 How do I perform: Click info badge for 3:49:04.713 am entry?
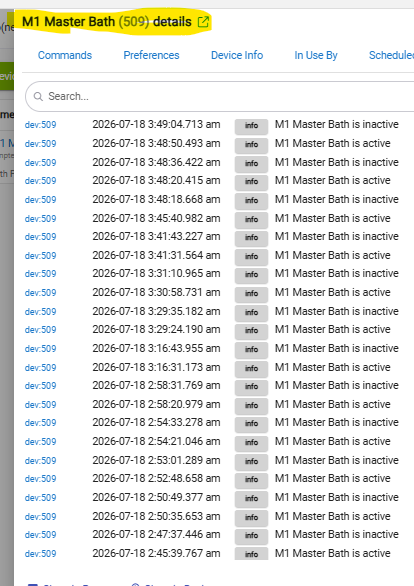251,126
